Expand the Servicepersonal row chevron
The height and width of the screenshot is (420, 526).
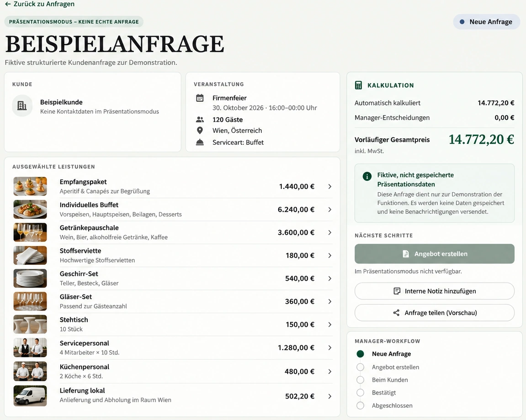[330, 347]
